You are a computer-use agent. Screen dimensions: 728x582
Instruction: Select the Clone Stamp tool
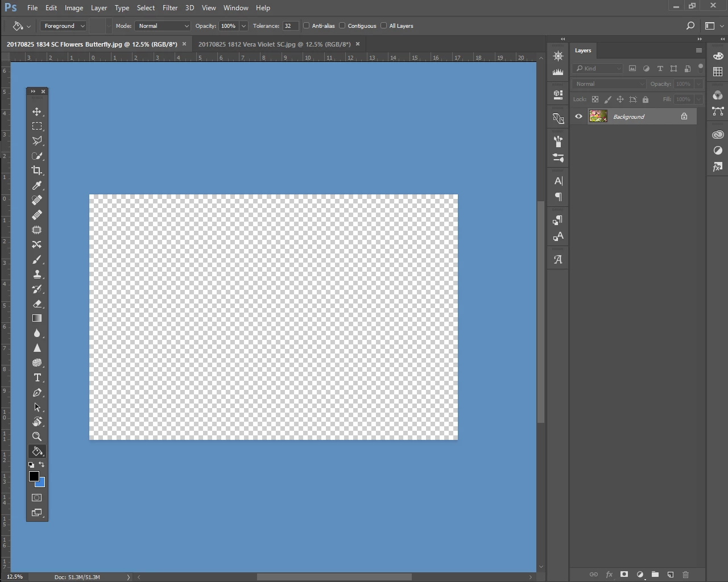37,274
